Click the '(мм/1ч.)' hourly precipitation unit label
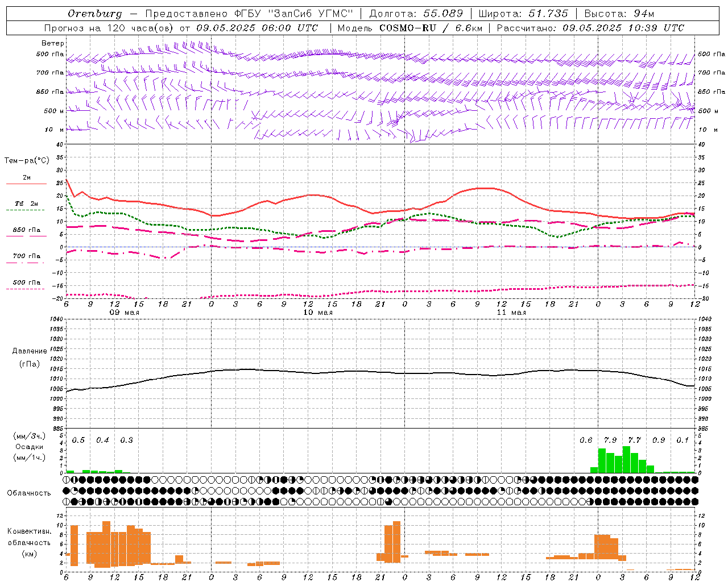Image resolution: width=728 pixels, height=582 pixels. 30,458
